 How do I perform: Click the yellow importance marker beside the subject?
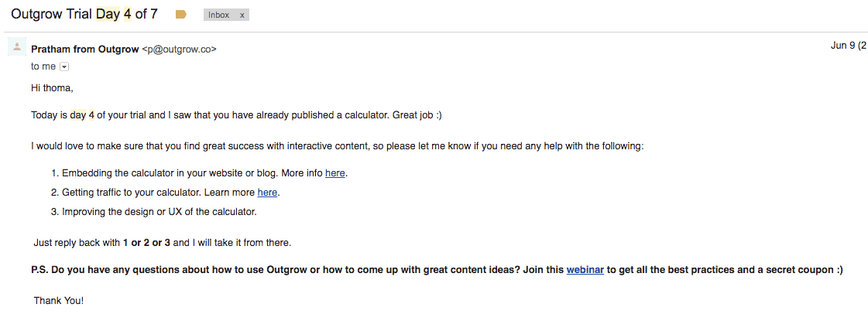pos(181,15)
